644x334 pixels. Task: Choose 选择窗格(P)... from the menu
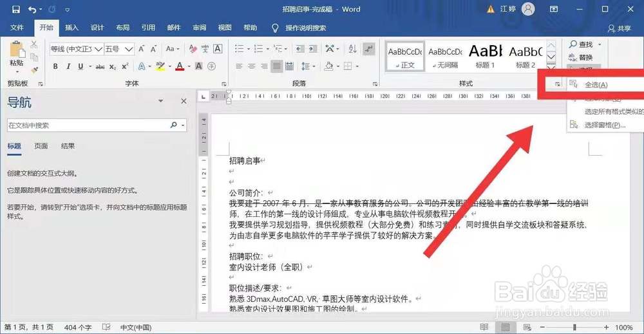605,125
